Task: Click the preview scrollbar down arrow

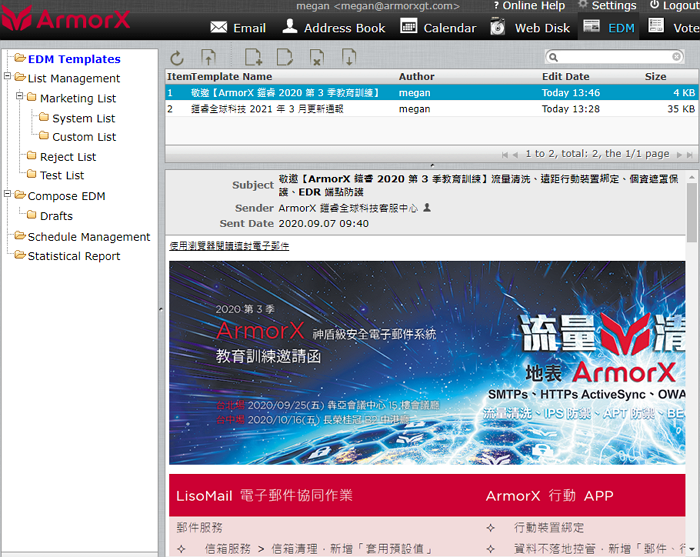Action: [x=692, y=549]
